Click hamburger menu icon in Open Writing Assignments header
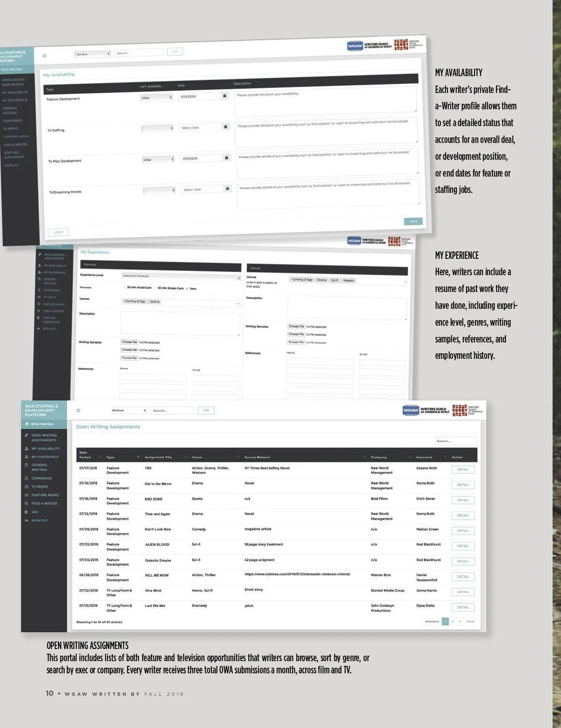The image size is (561, 728). (78, 410)
